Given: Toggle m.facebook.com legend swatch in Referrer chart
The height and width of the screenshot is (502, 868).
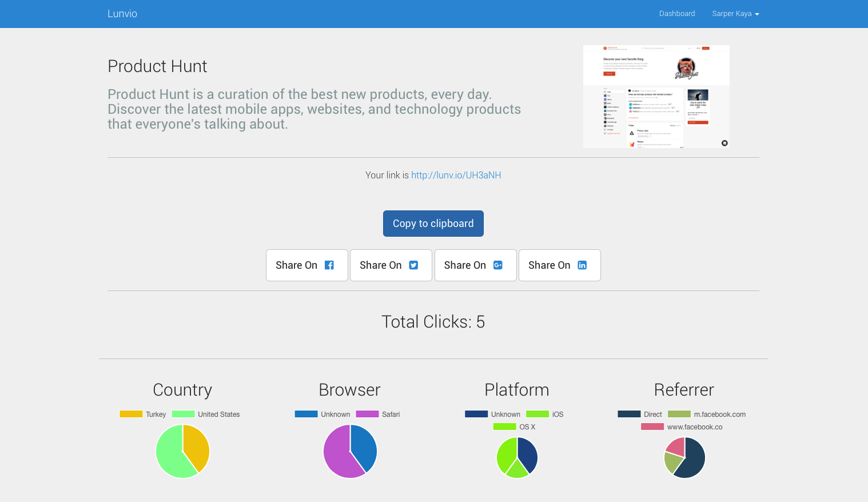Looking at the screenshot, I should tap(679, 414).
